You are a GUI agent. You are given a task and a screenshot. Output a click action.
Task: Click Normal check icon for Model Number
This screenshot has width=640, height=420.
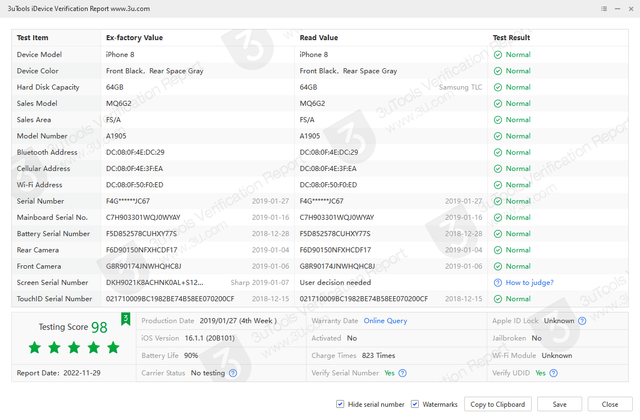[x=498, y=136]
